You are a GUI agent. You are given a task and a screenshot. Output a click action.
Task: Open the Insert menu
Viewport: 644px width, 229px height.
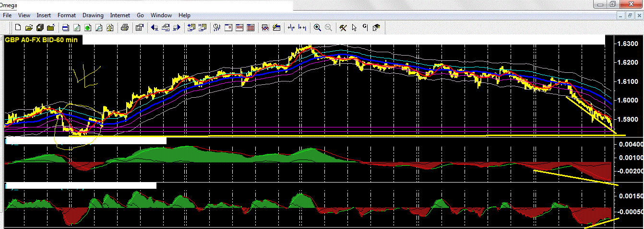tap(44, 15)
